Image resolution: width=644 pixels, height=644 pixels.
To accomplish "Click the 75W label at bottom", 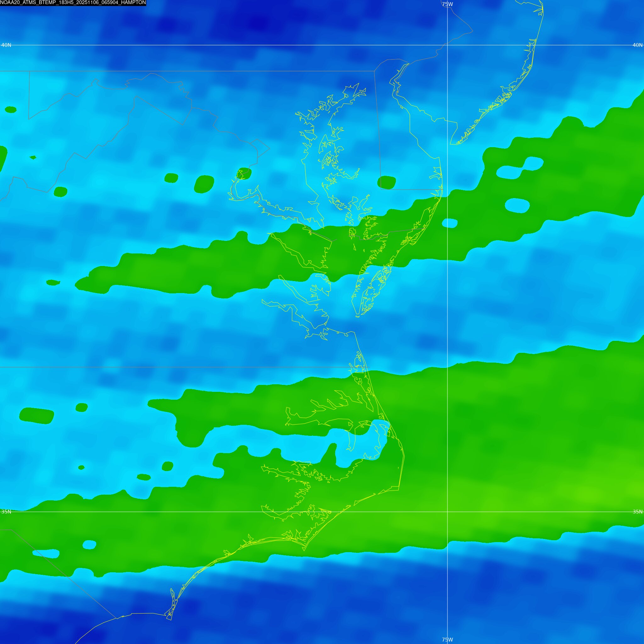I will pos(447,639).
